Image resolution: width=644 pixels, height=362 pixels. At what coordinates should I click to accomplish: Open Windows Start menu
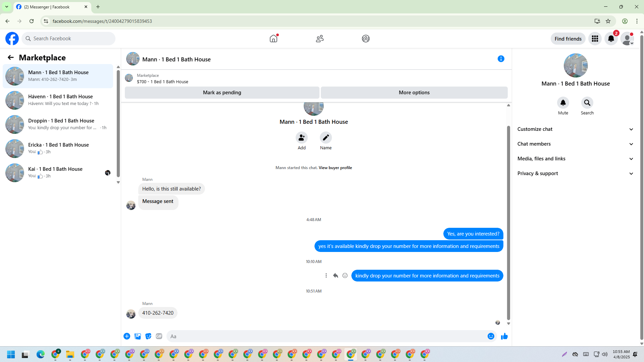click(11, 354)
